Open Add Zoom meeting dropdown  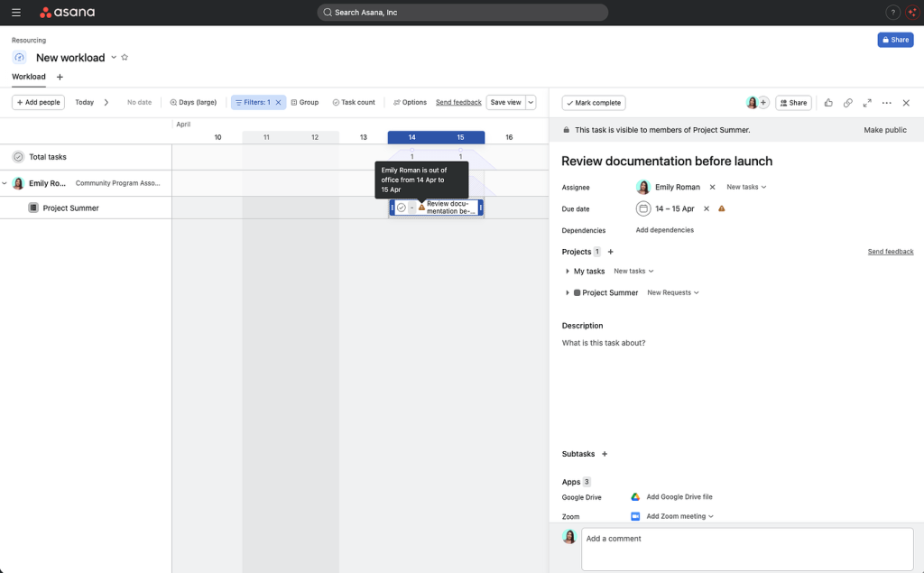pos(680,516)
